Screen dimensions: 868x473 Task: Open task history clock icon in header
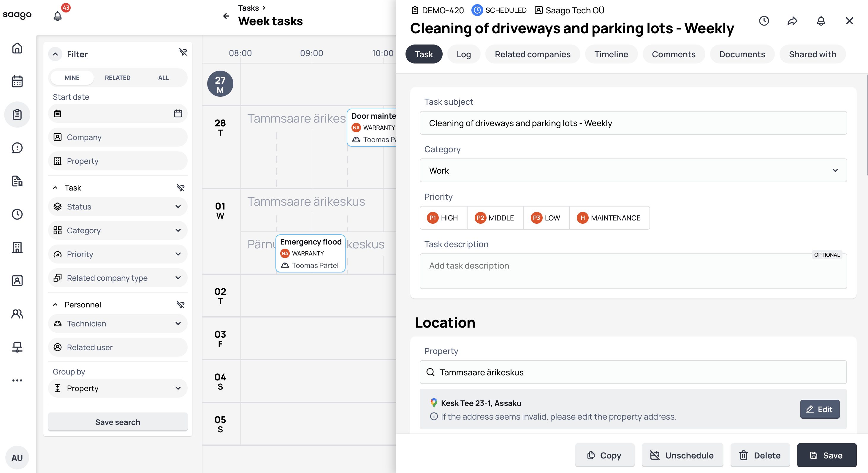coord(764,21)
